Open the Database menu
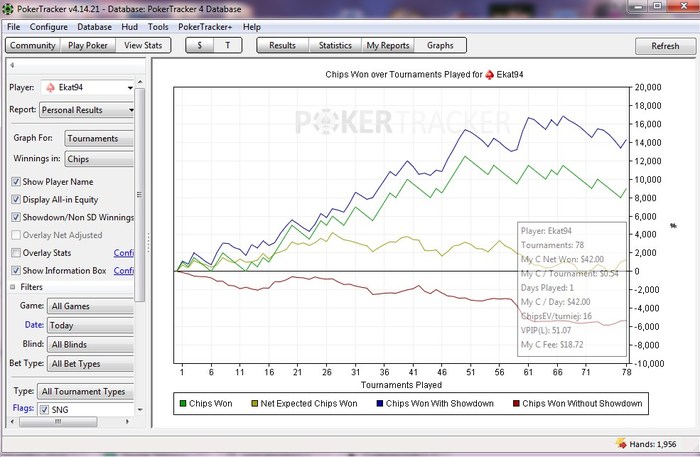This screenshot has width=700, height=457. [95, 27]
